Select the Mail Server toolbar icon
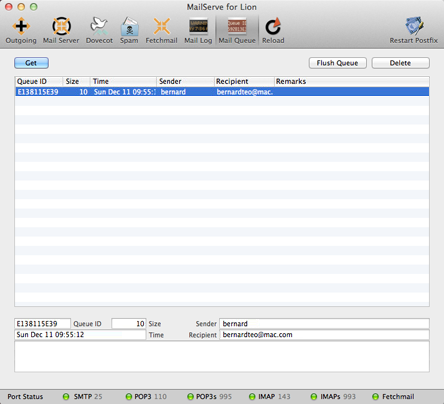 [x=61, y=26]
